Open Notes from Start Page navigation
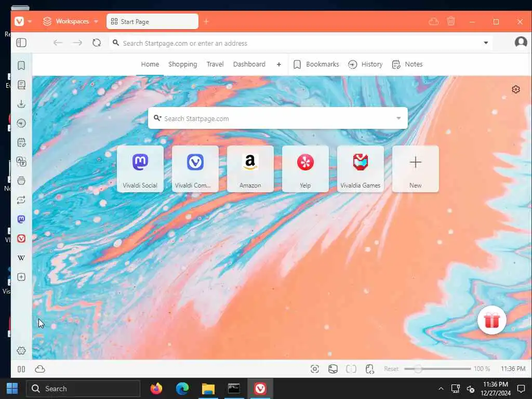Viewport: 532px width, 399px height. [407, 64]
